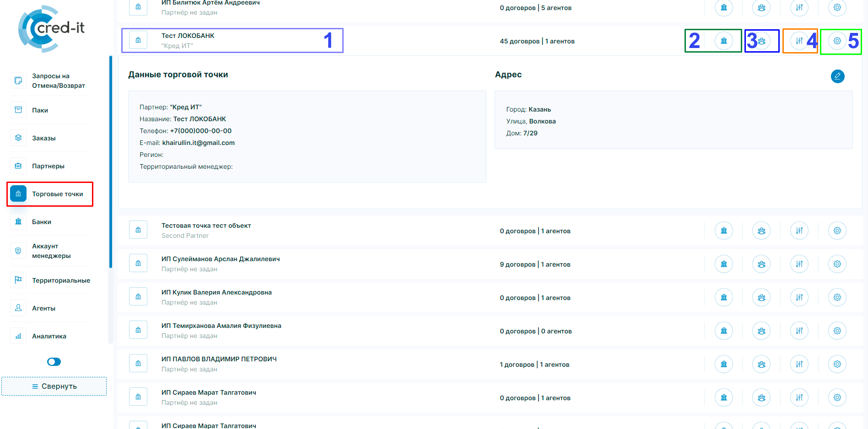868x429 pixels.
Task: Open gear settings for ИП ПАВЛОВ row
Action: (x=837, y=364)
